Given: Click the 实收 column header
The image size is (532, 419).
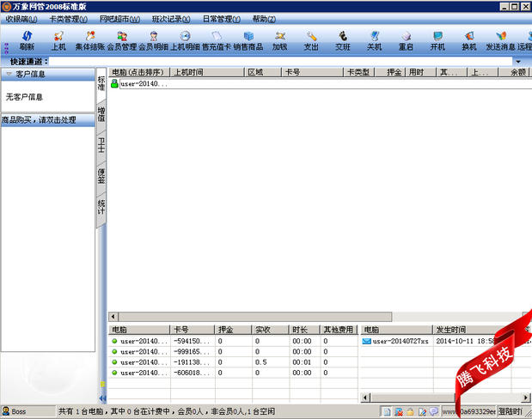Looking at the screenshot, I should [270, 330].
